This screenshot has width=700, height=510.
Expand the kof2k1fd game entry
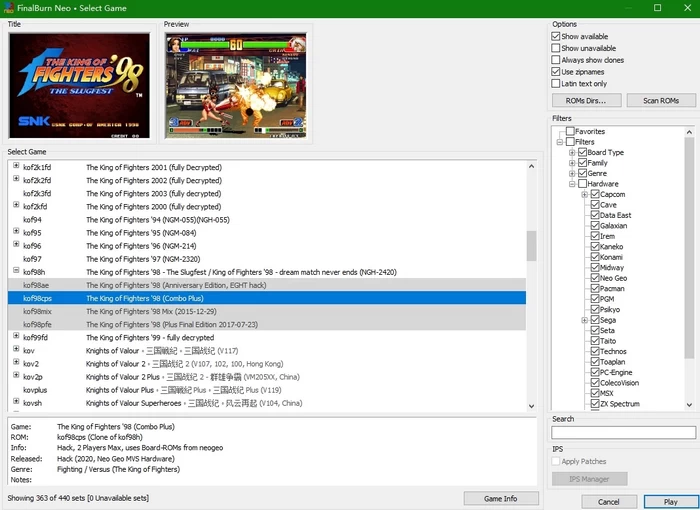(x=16, y=167)
